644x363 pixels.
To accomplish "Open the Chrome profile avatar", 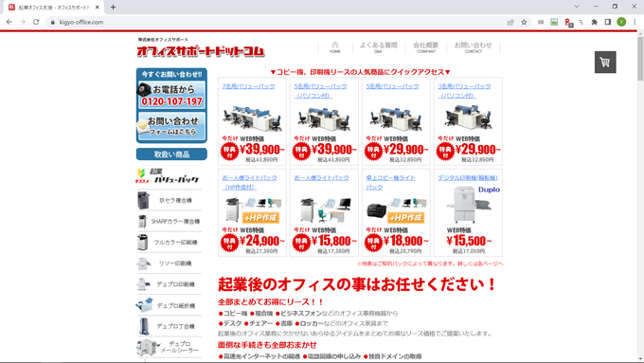I will tap(621, 22).
